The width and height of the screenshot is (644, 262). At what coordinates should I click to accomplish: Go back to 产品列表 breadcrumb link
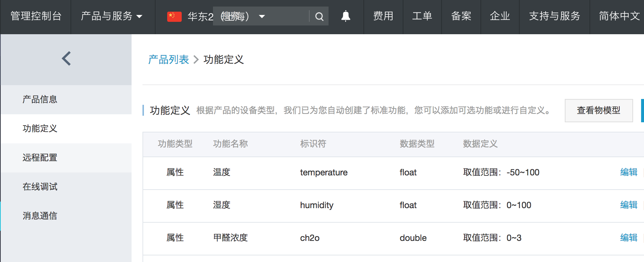(x=169, y=59)
